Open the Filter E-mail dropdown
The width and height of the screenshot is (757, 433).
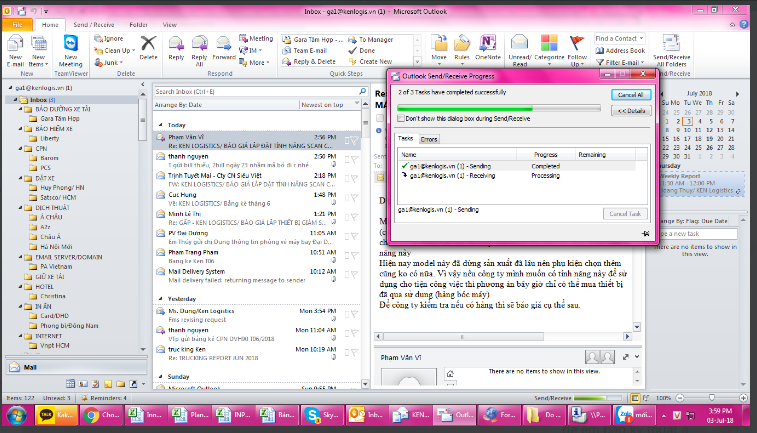pos(643,62)
